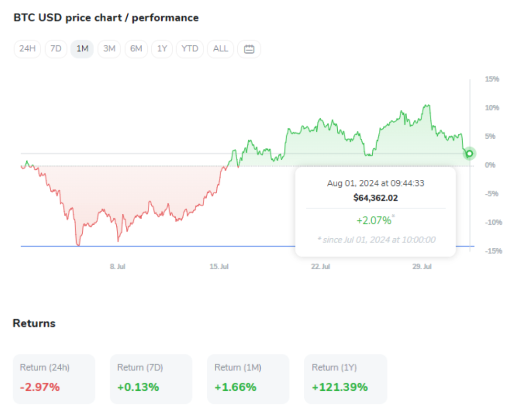Click the 15. Jul axis label

coord(219,267)
